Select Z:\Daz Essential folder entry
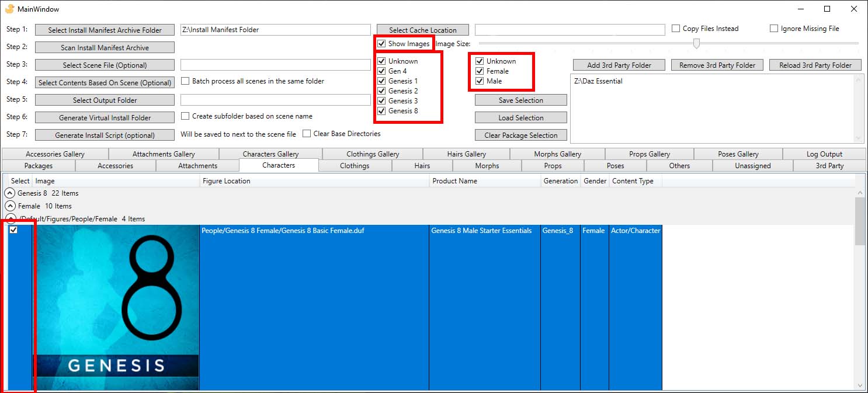Screen dimensions: 868x393 (x=599, y=81)
